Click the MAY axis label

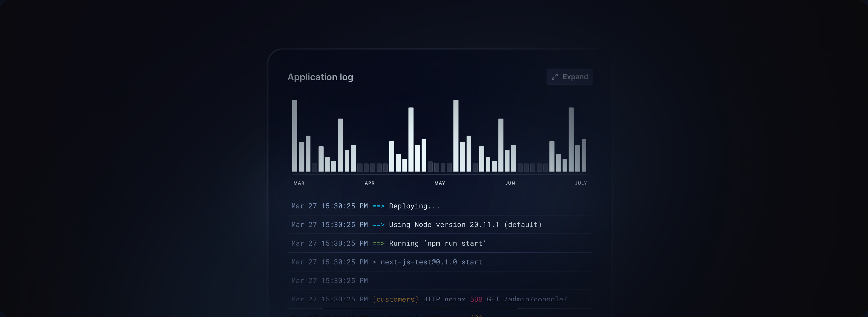(x=440, y=183)
